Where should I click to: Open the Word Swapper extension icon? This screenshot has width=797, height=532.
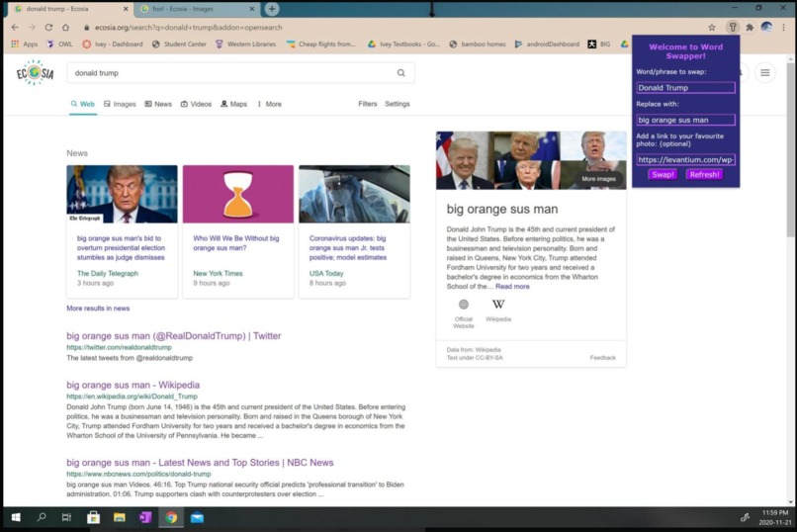pos(733,28)
